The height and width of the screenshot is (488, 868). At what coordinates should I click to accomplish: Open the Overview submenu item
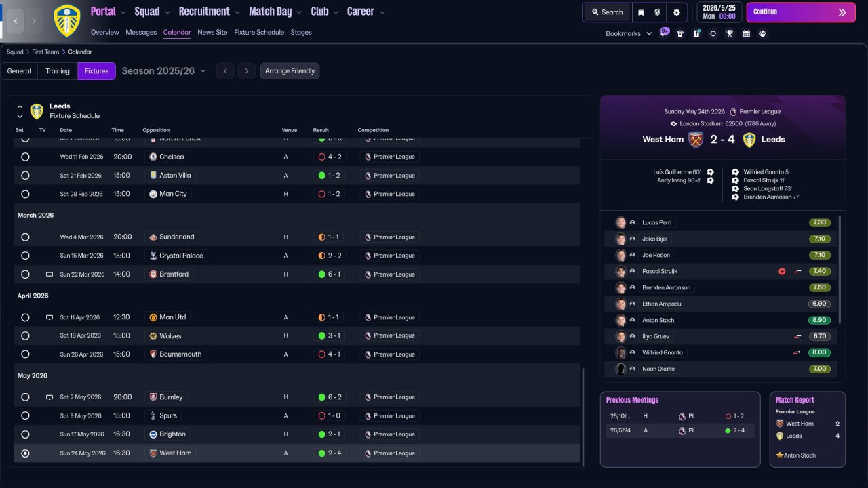104,32
